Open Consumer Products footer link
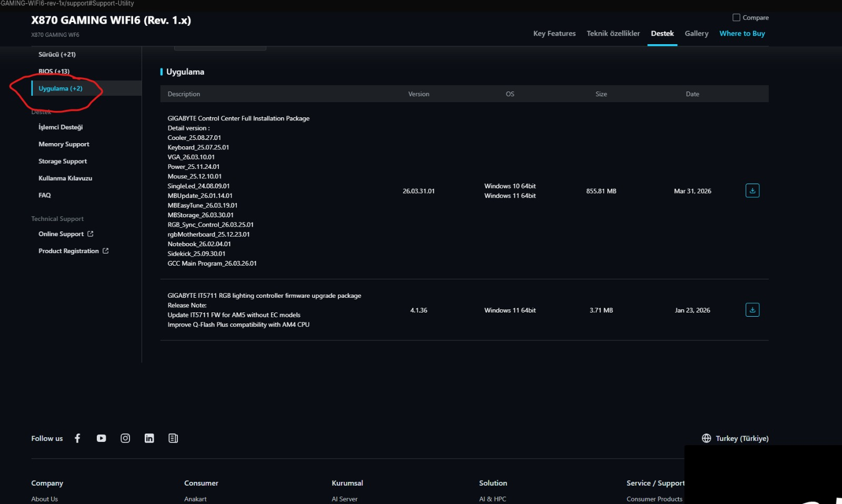 pyautogui.click(x=654, y=499)
